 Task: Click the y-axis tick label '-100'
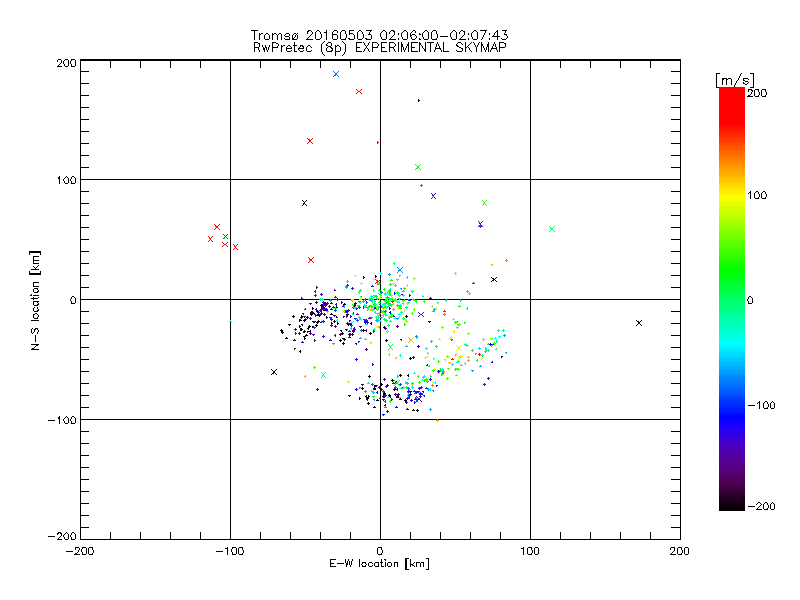62,420
